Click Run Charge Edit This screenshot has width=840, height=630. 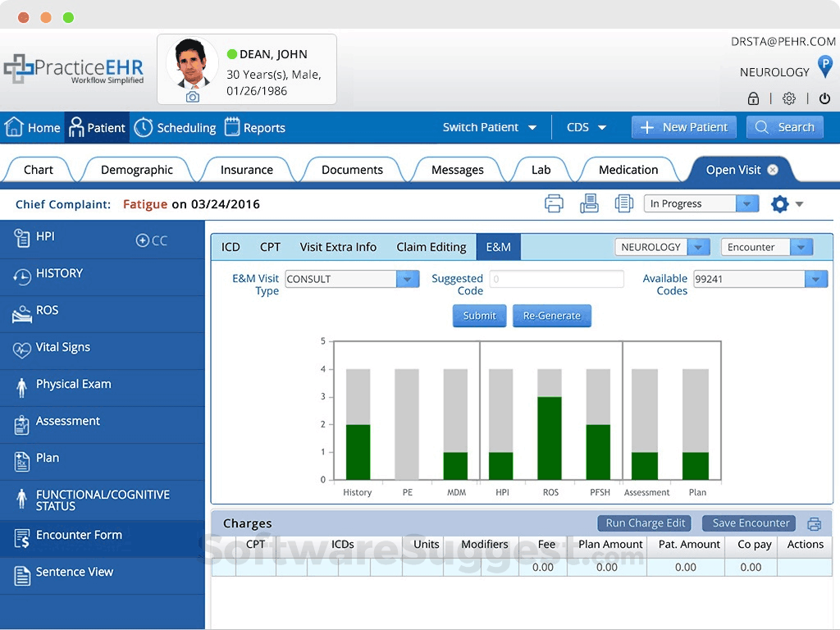point(644,523)
